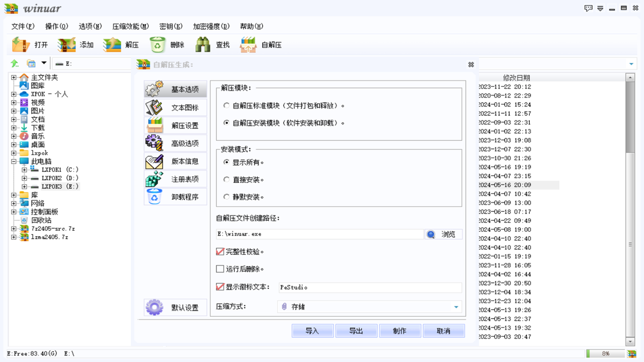Check the 运行后删除 checkbox
The width and height of the screenshot is (644, 362).
coord(220,268)
